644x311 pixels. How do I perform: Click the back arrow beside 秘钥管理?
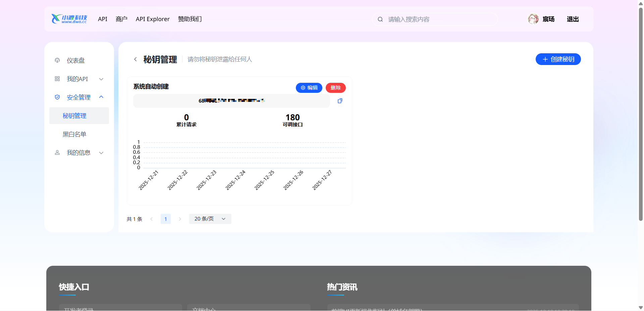[136, 59]
